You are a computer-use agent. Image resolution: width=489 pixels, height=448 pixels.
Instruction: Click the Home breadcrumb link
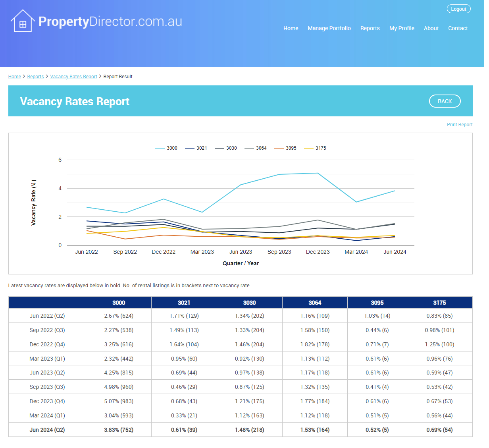[15, 76]
